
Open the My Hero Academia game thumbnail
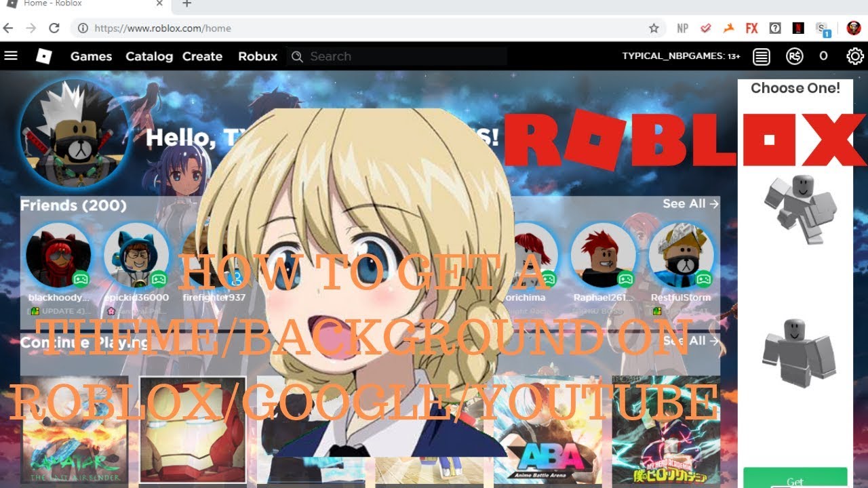(x=666, y=430)
